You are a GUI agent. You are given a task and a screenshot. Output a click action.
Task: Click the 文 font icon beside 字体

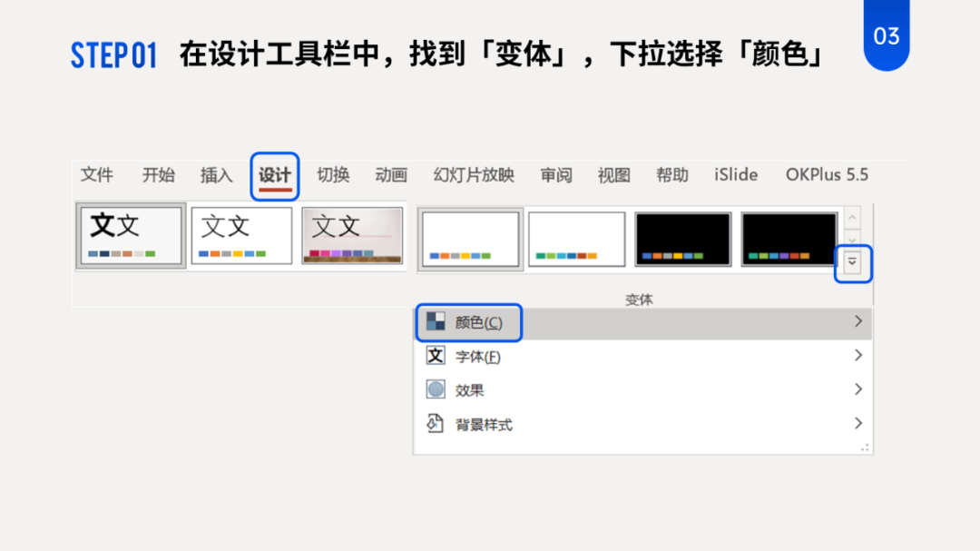click(436, 356)
